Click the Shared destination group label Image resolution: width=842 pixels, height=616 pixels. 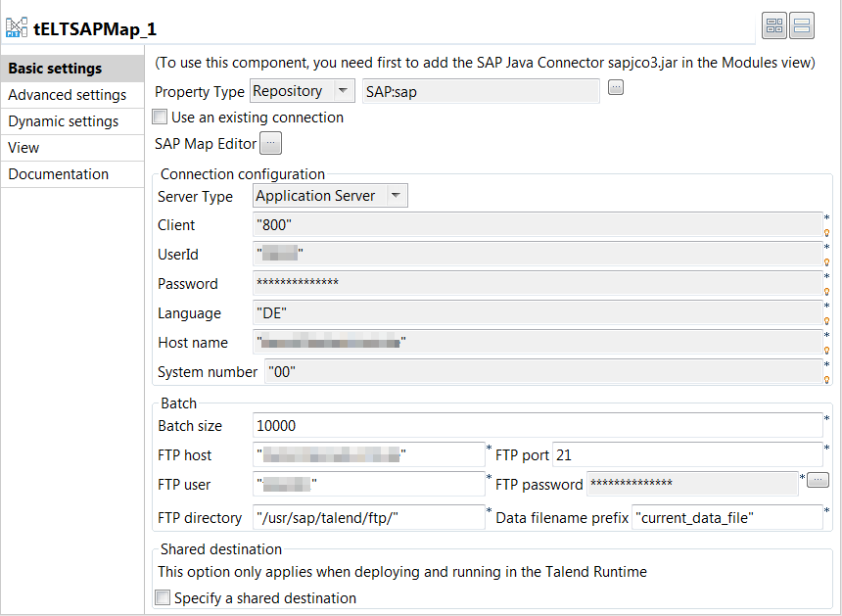click(x=221, y=548)
